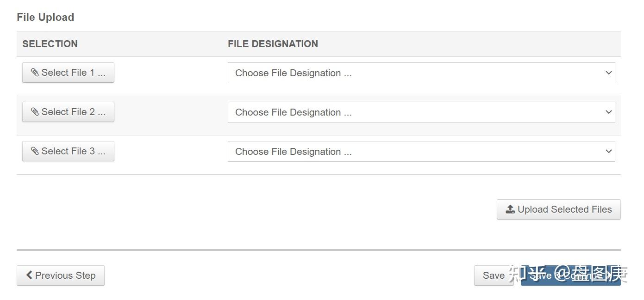Pick a file with Select File 3
The height and width of the screenshot is (300, 644).
pos(69,151)
